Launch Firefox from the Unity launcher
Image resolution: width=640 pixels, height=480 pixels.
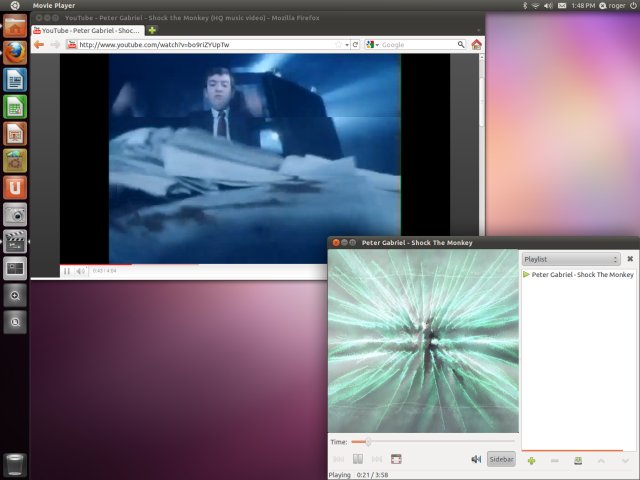15,53
